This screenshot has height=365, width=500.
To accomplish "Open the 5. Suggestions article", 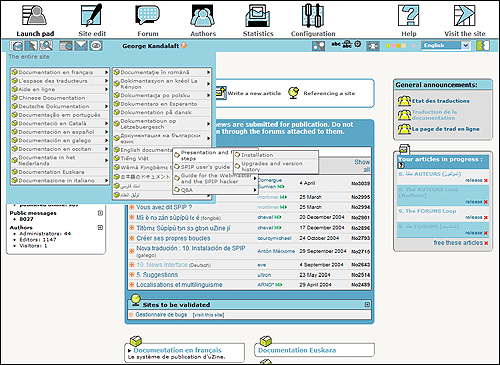I will coord(157,275).
